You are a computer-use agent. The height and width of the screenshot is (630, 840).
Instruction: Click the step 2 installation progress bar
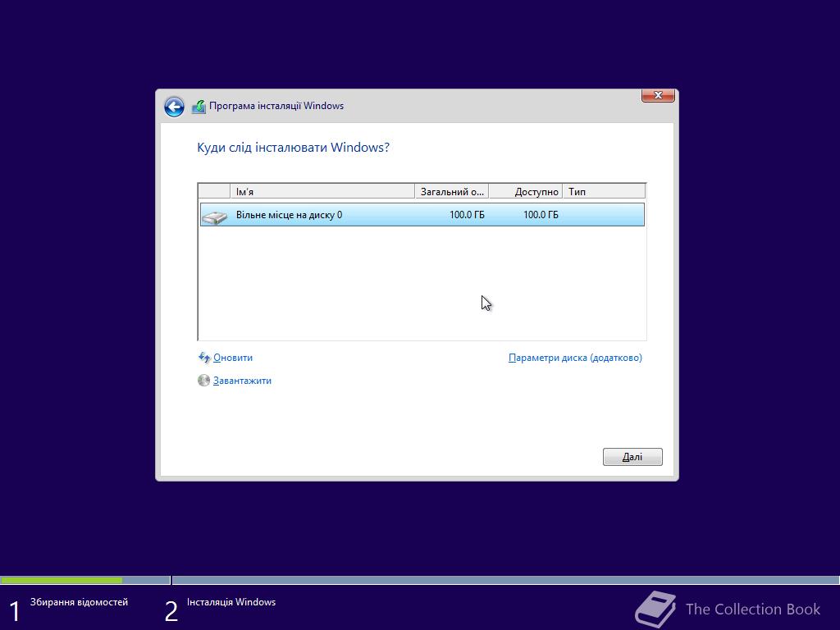[x=505, y=580]
